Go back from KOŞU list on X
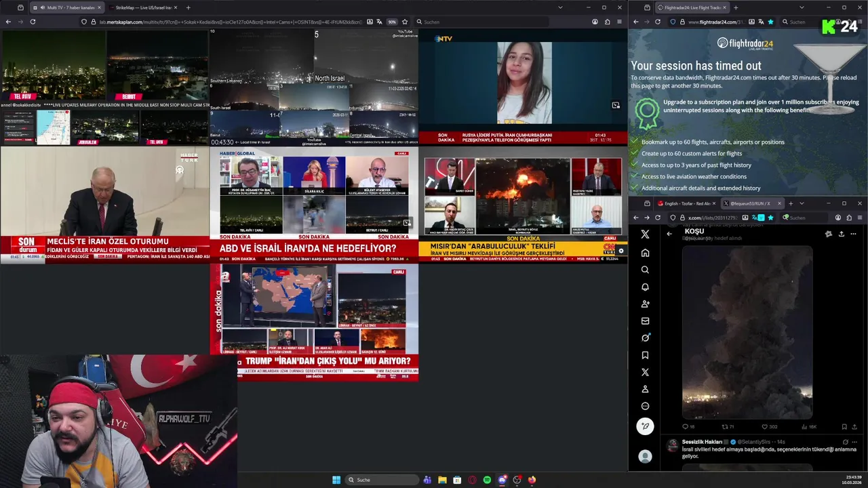Screen dimensions: 868x488 point(669,234)
